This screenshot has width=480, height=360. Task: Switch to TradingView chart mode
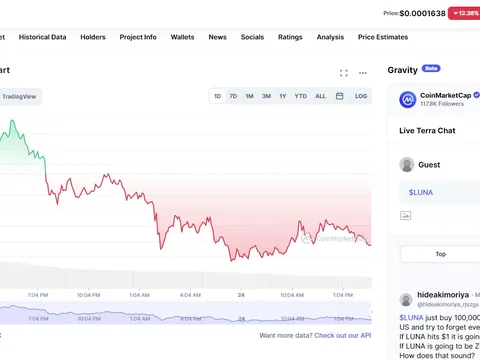pos(19,97)
